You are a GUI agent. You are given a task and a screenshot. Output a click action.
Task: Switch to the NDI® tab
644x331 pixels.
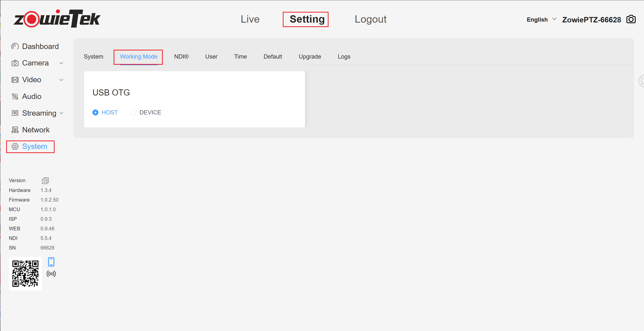click(181, 57)
